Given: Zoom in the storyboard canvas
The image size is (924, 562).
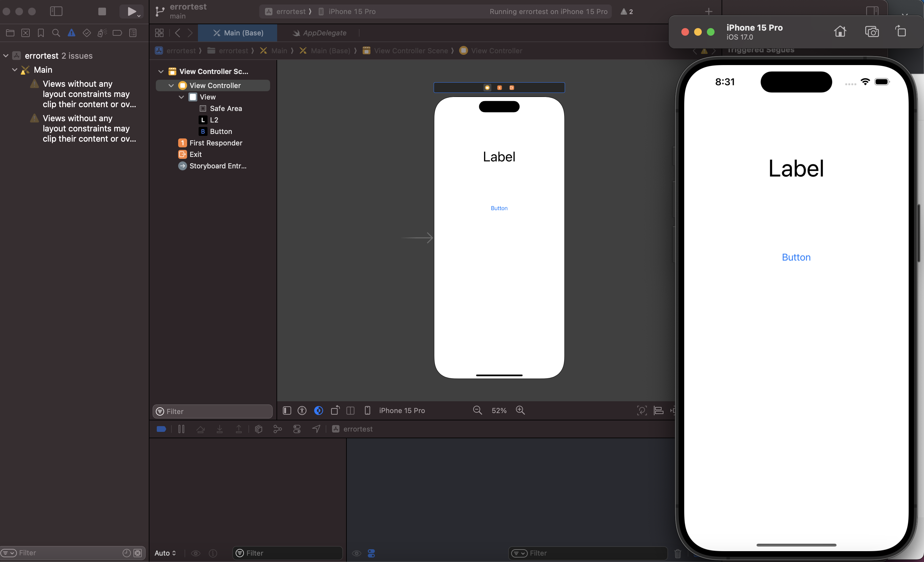Looking at the screenshot, I should point(520,410).
